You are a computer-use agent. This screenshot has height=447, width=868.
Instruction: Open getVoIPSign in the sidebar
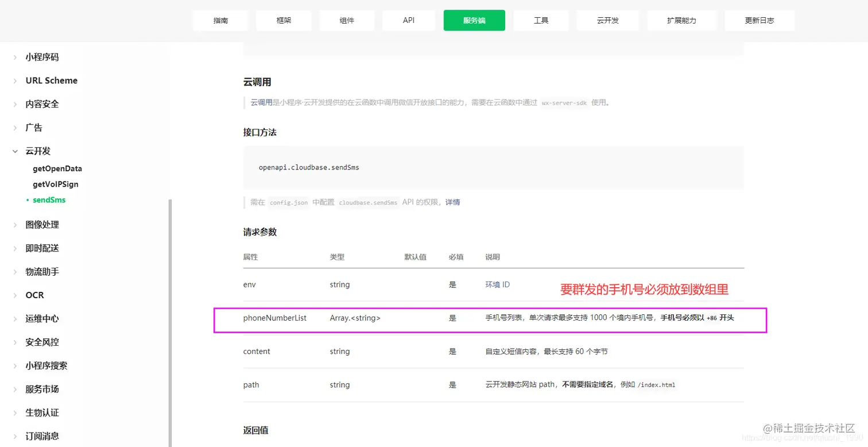point(56,184)
